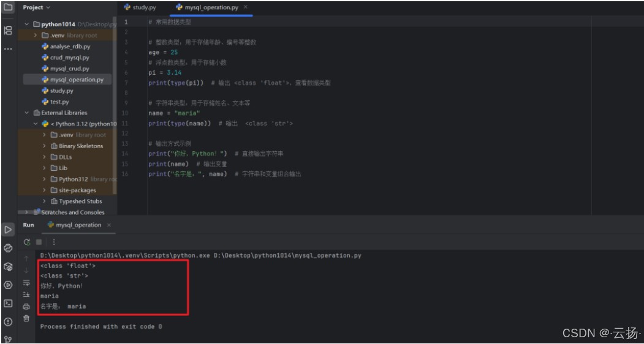
Task: Switch to the study.py editor tab
Action: click(140, 7)
